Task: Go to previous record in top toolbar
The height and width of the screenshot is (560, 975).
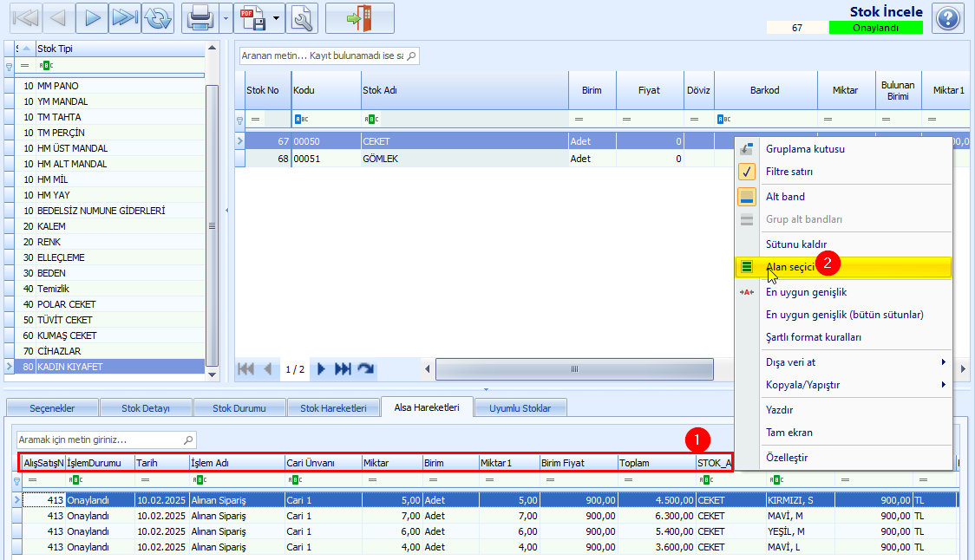Action: pos(58,18)
